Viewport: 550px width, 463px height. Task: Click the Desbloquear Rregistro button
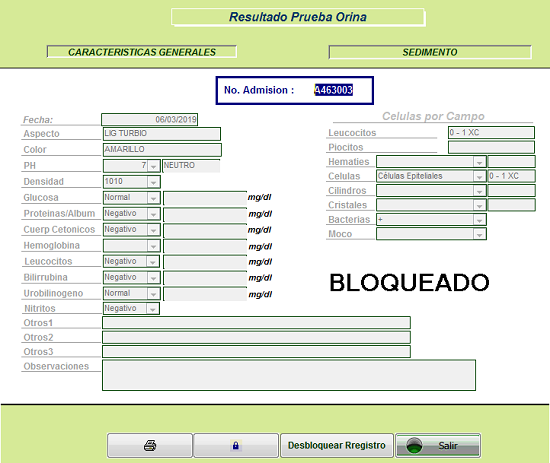coord(337,445)
